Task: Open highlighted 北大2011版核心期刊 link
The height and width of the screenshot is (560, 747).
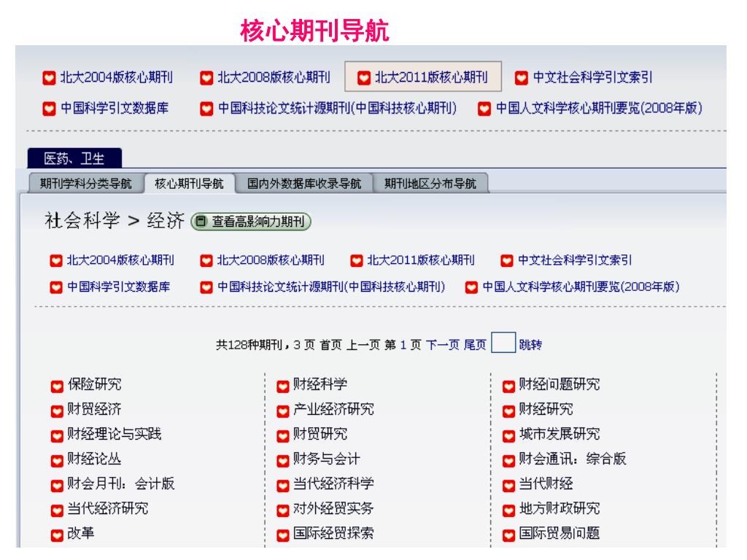Action: (431, 77)
